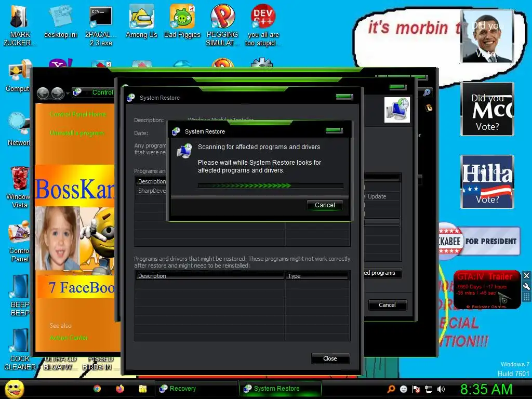Open the Control Panel desktop icon

(x=18, y=242)
